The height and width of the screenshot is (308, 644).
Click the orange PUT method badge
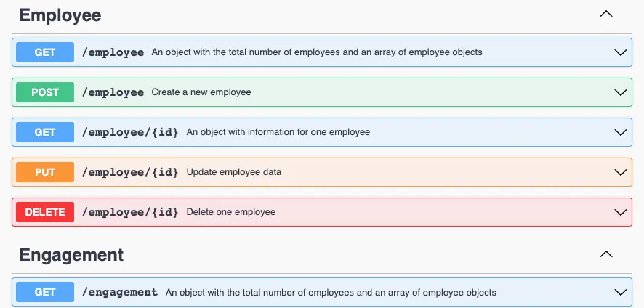[45, 172]
